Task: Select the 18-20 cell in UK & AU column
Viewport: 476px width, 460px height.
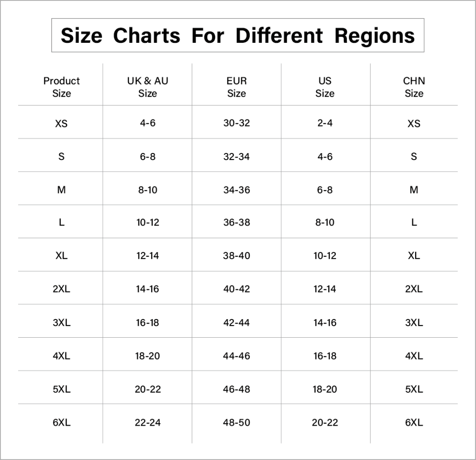Action: click(147, 356)
